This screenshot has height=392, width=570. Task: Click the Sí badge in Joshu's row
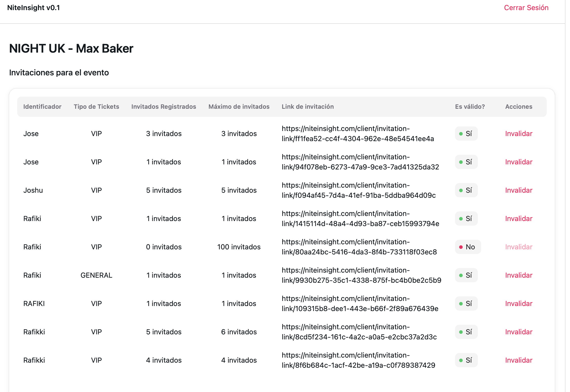[466, 190]
